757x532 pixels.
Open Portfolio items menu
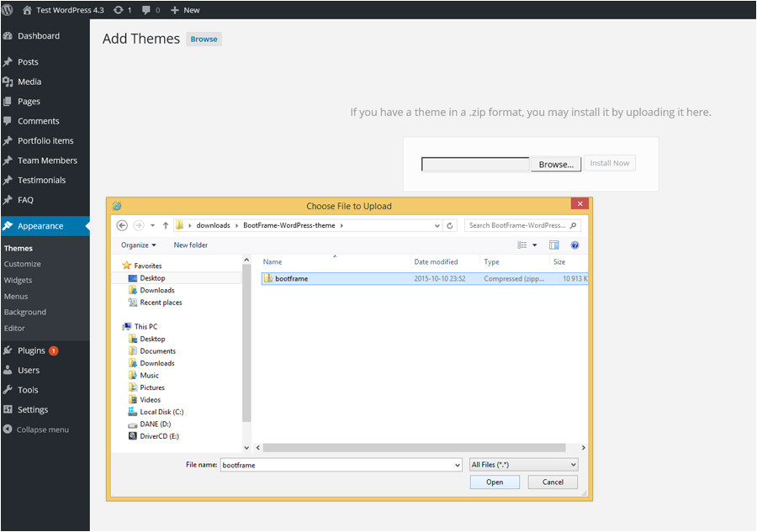point(45,141)
